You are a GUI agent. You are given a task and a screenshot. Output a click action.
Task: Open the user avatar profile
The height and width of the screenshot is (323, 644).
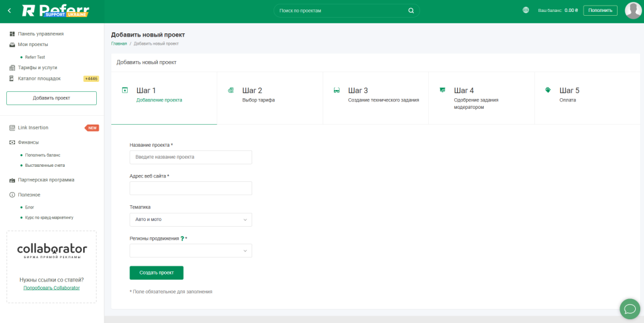633,11
